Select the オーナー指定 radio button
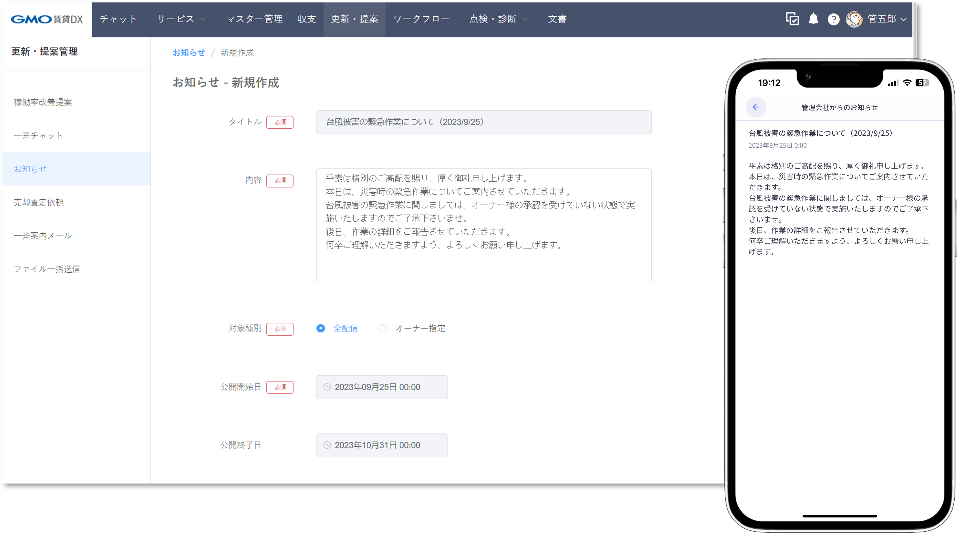The height and width of the screenshot is (557, 980). (x=382, y=328)
